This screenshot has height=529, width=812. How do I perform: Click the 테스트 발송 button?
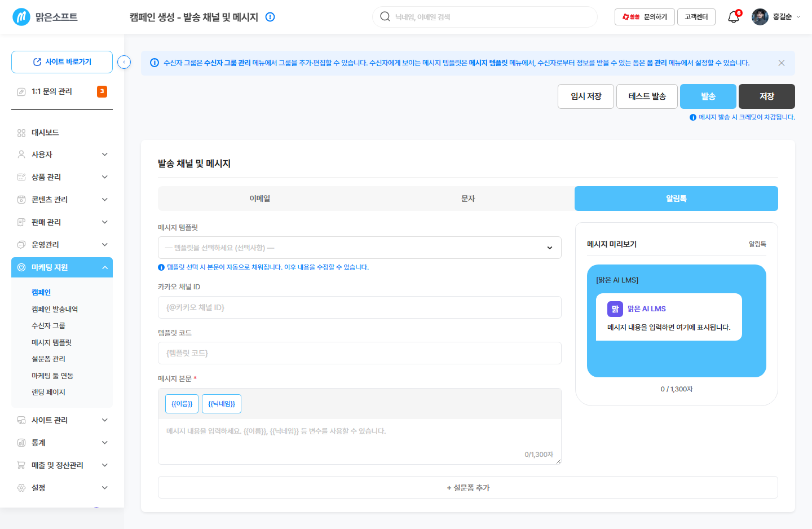coord(647,96)
